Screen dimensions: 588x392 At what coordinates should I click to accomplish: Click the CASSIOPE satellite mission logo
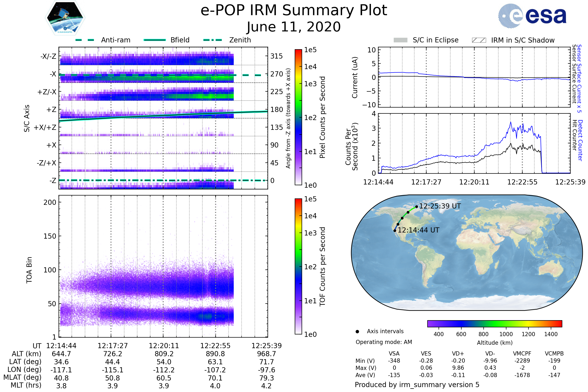click(65, 18)
